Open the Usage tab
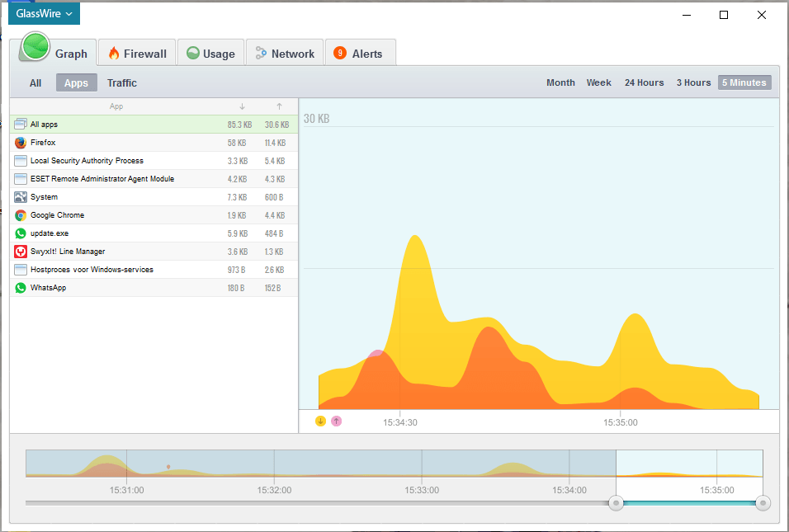 coord(210,53)
